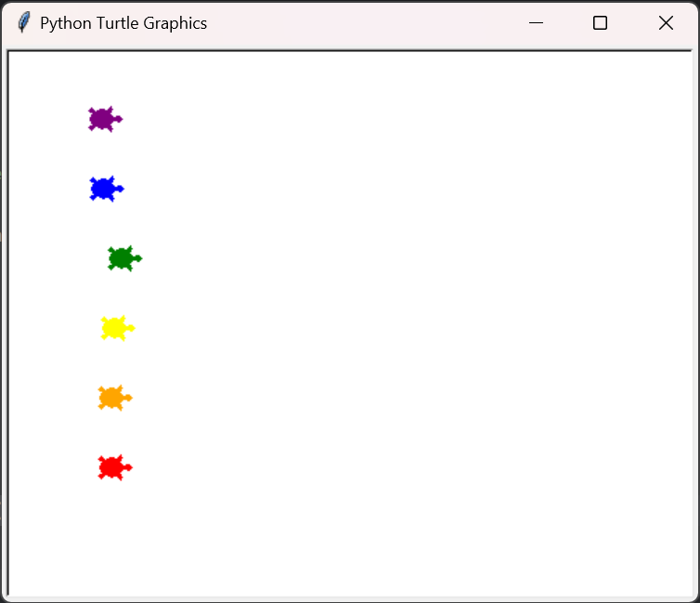Click empty title bar space before minimize button

point(371,23)
